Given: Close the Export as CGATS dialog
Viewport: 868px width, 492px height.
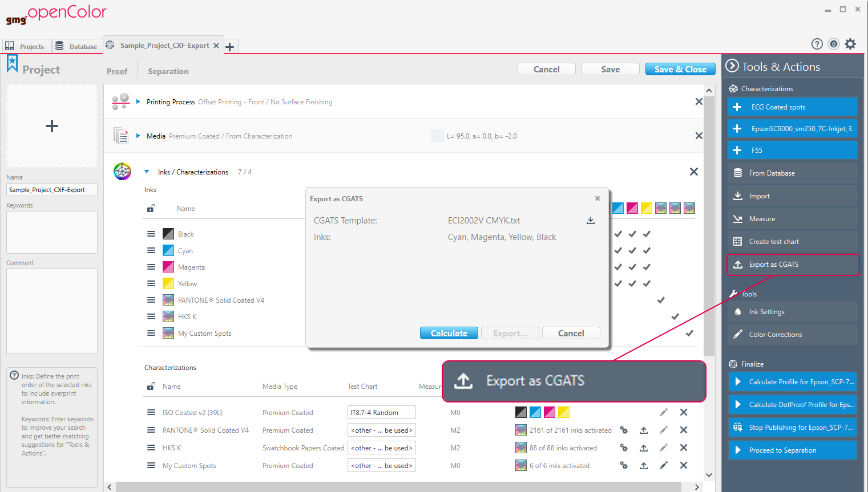Looking at the screenshot, I should 597,198.
